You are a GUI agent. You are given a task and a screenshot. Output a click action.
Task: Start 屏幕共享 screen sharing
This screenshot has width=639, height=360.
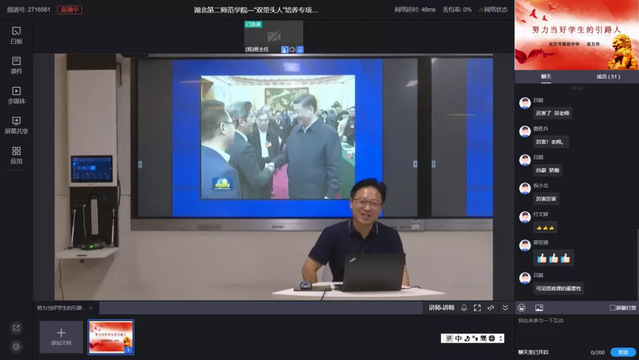tap(16, 125)
